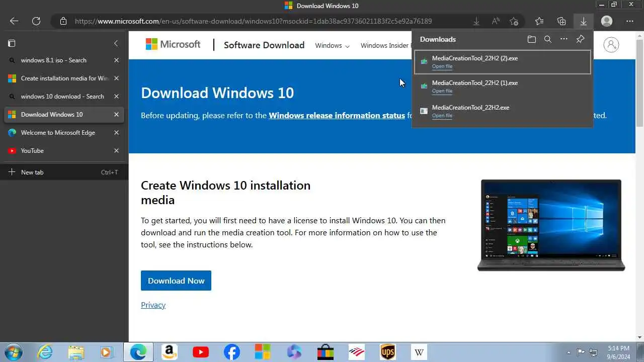Close the windows 8.1 iso Search tab
This screenshot has width=644, height=362.
coord(116,60)
